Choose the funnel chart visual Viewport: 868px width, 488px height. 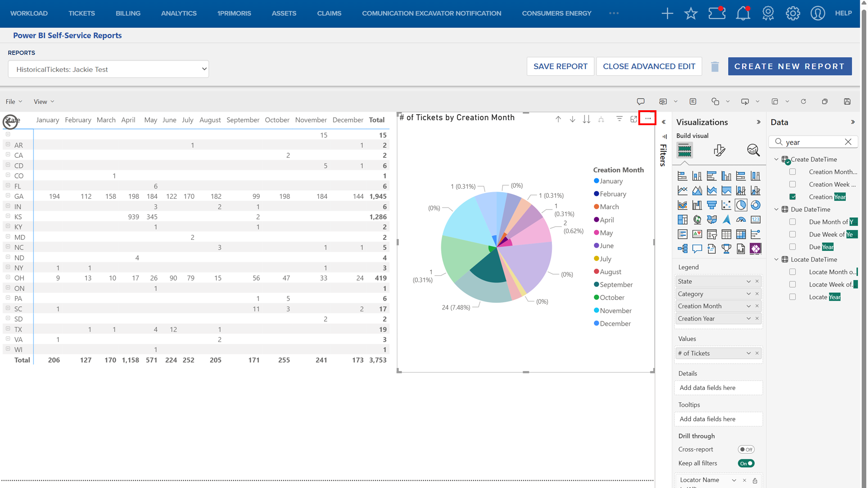click(x=712, y=205)
